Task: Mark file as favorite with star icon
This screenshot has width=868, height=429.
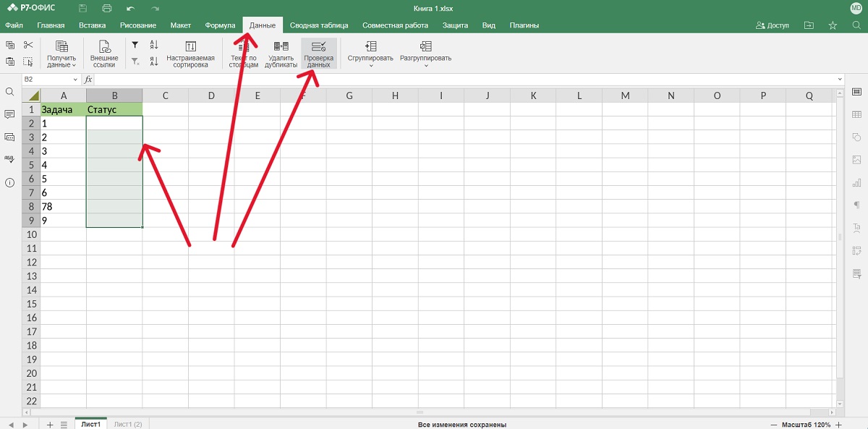Action: coord(833,25)
